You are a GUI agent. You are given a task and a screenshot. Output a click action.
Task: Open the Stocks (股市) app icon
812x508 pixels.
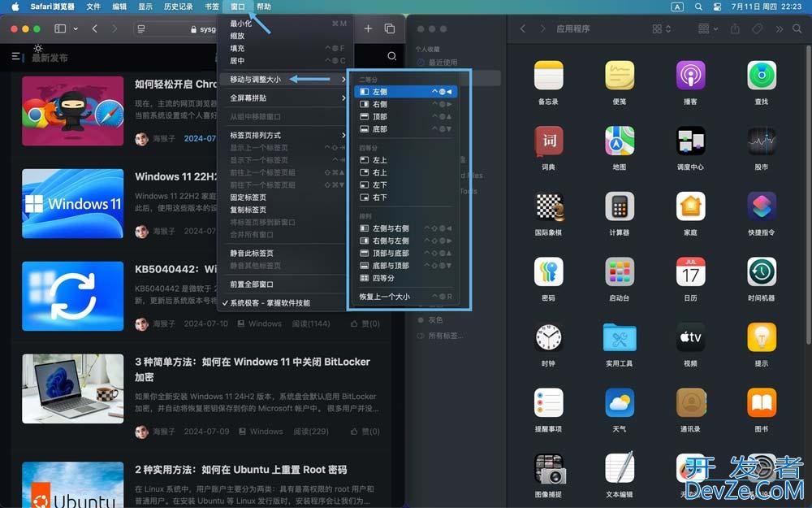762,141
